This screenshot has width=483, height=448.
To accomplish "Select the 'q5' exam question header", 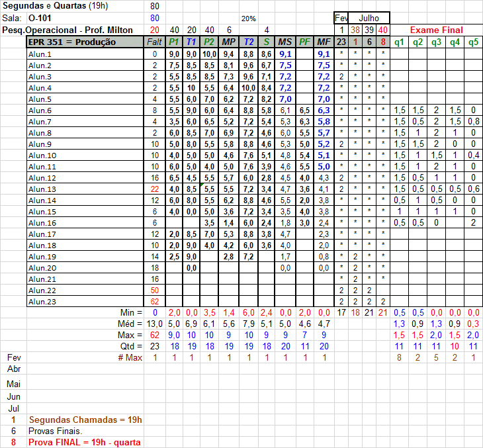I will click(x=473, y=42).
